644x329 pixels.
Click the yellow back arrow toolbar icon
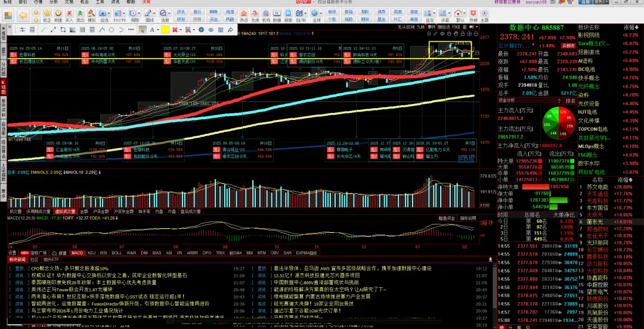23,15
